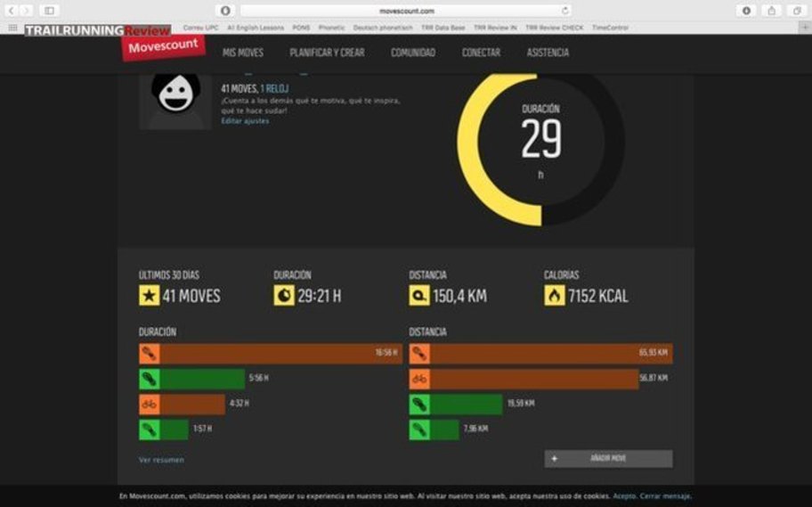This screenshot has height=507, width=812.
Task: Click the 41 MOVES text
Action: pos(191,296)
